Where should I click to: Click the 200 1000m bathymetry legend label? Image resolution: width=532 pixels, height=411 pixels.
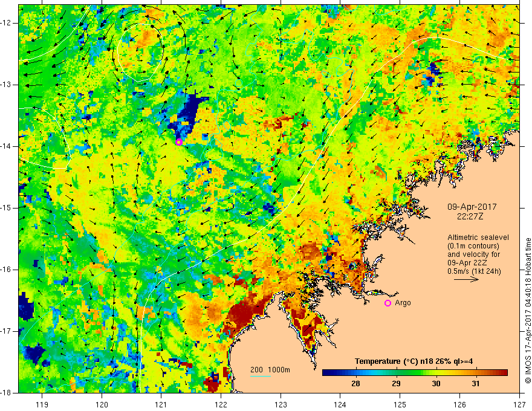coord(270,370)
